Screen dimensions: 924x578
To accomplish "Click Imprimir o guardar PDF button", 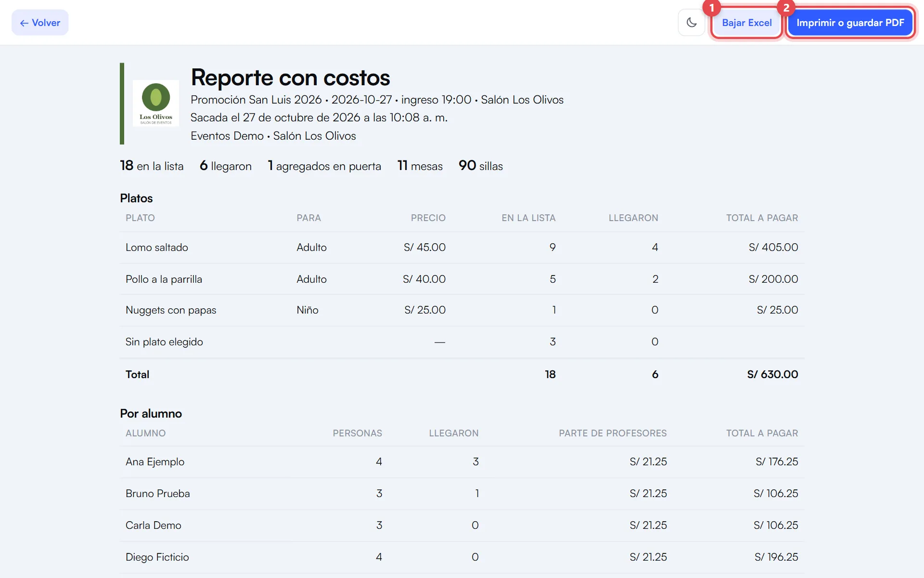I will click(850, 23).
